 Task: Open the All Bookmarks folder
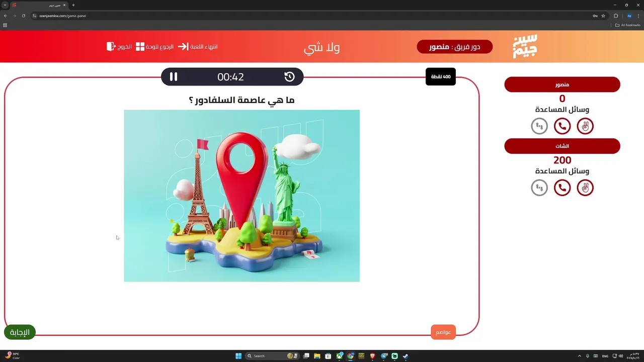(x=628, y=25)
